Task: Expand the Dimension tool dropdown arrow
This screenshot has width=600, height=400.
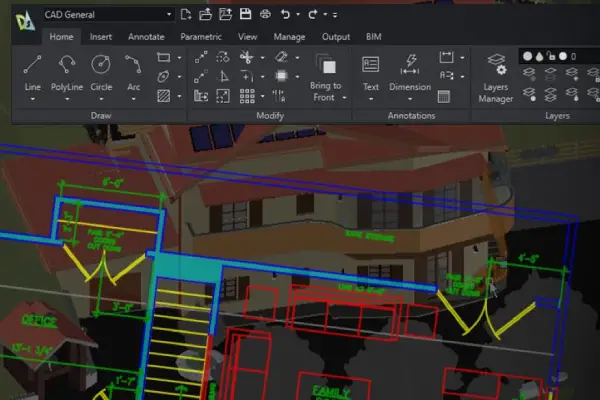Action: [x=409, y=98]
